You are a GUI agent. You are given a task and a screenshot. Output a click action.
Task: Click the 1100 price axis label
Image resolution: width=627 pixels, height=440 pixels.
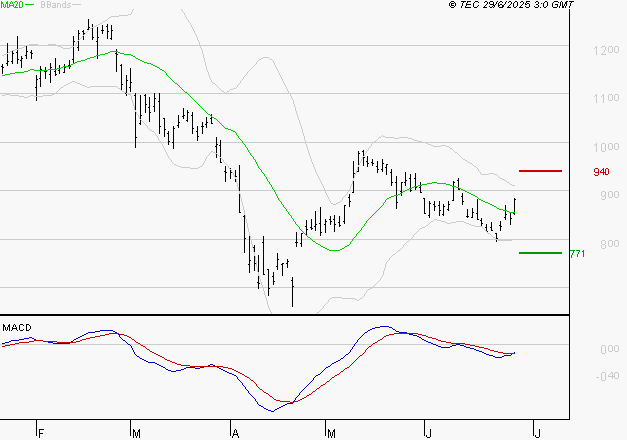[606, 98]
